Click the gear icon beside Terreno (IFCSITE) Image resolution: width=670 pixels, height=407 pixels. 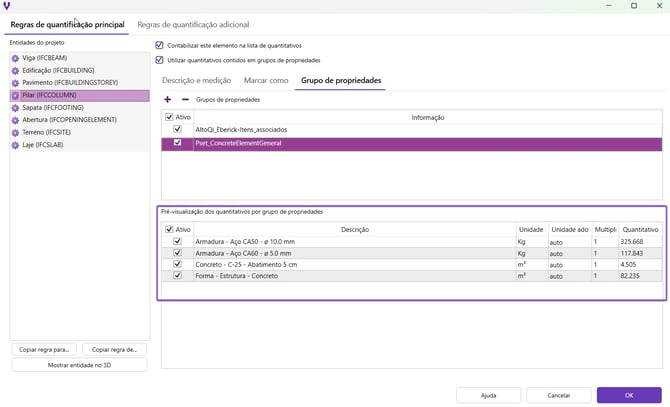click(15, 132)
